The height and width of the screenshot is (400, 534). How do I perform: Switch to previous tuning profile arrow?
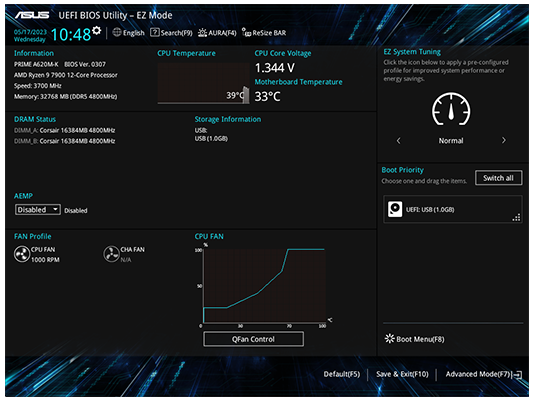coord(398,141)
